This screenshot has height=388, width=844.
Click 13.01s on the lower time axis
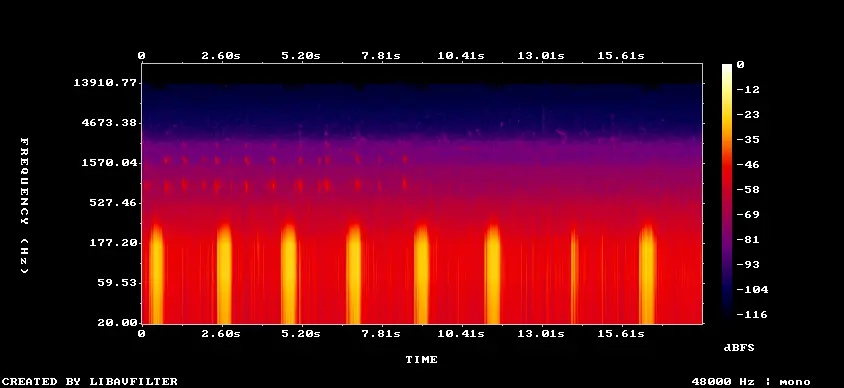[x=541, y=334]
